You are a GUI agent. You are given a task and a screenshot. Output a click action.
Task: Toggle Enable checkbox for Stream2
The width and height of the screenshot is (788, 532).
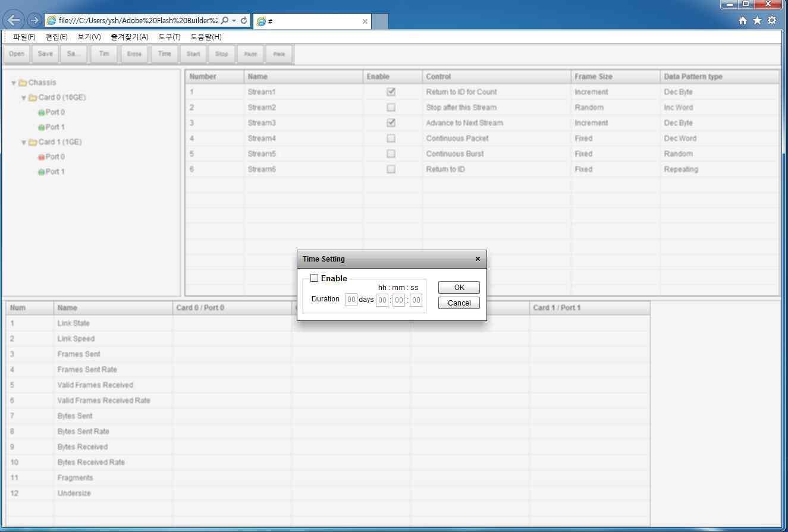[391, 108]
